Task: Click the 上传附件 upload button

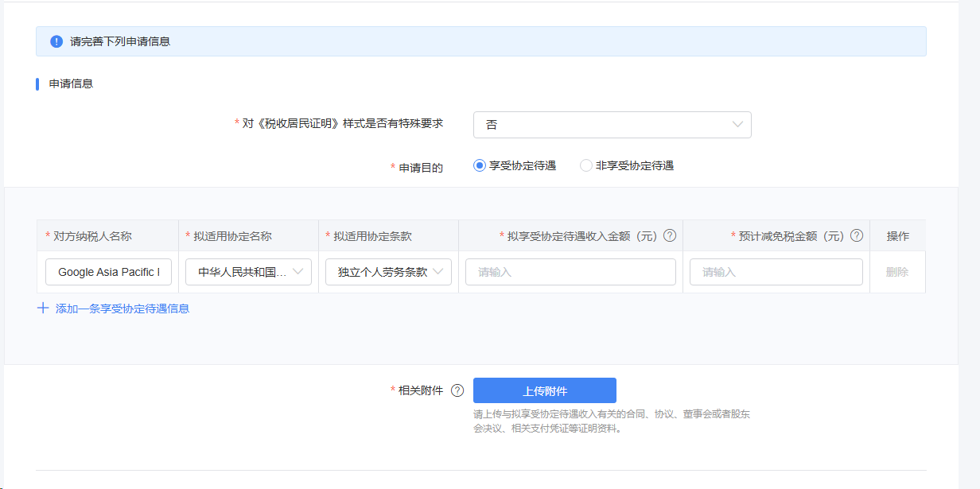Action: coord(544,390)
